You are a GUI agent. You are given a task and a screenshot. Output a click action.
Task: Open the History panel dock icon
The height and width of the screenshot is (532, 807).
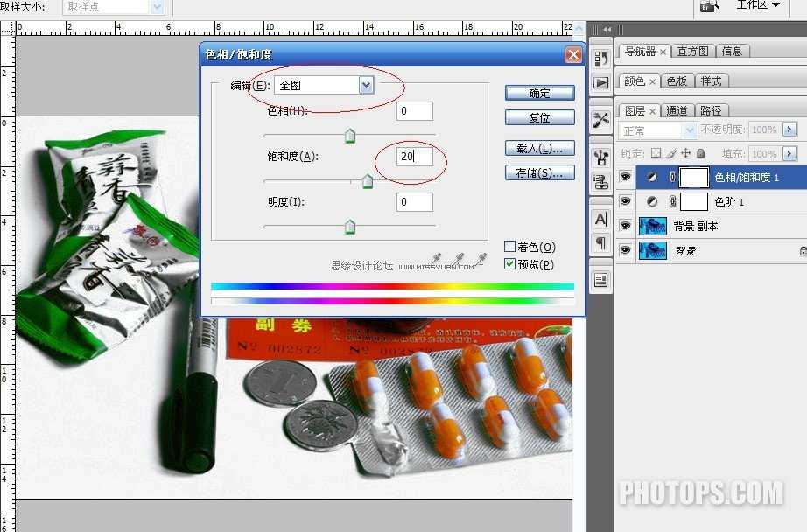pyautogui.click(x=600, y=59)
